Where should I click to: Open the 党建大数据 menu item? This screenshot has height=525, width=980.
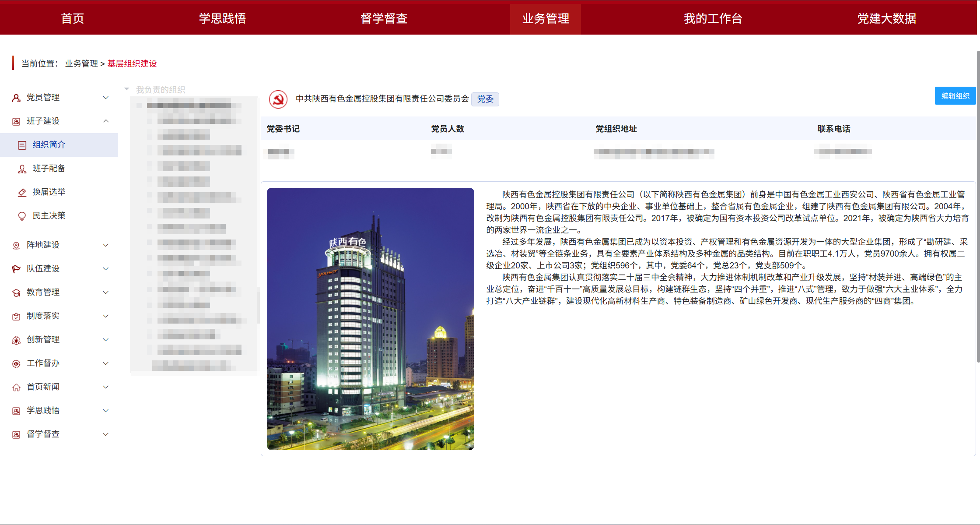(886, 18)
